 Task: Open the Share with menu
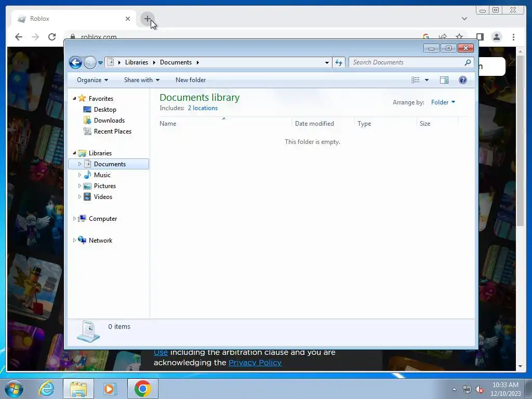click(x=141, y=80)
